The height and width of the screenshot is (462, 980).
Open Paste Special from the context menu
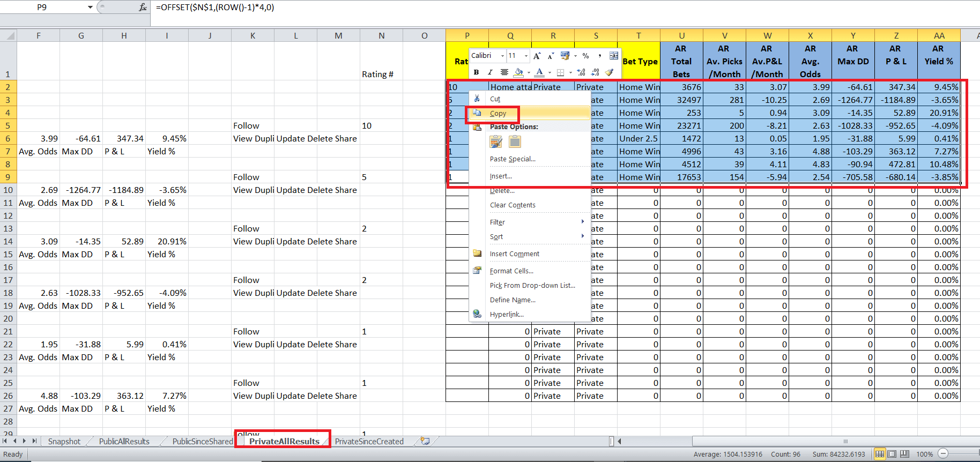(530, 159)
